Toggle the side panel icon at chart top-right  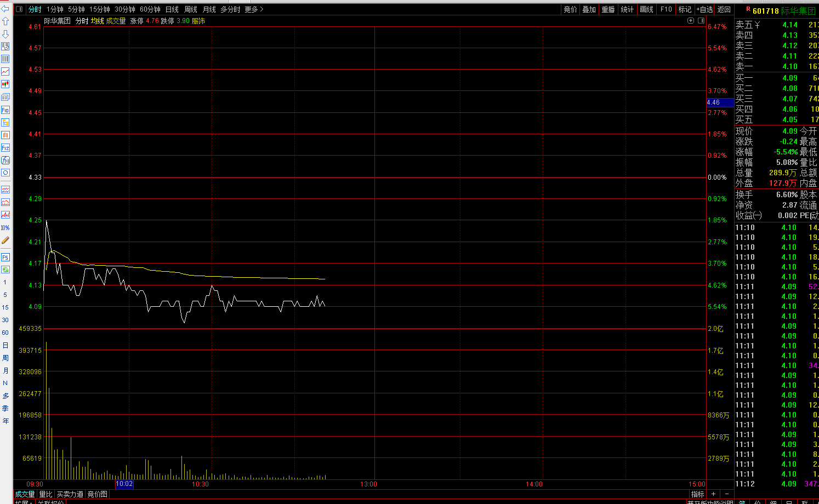click(x=701, y=21)
